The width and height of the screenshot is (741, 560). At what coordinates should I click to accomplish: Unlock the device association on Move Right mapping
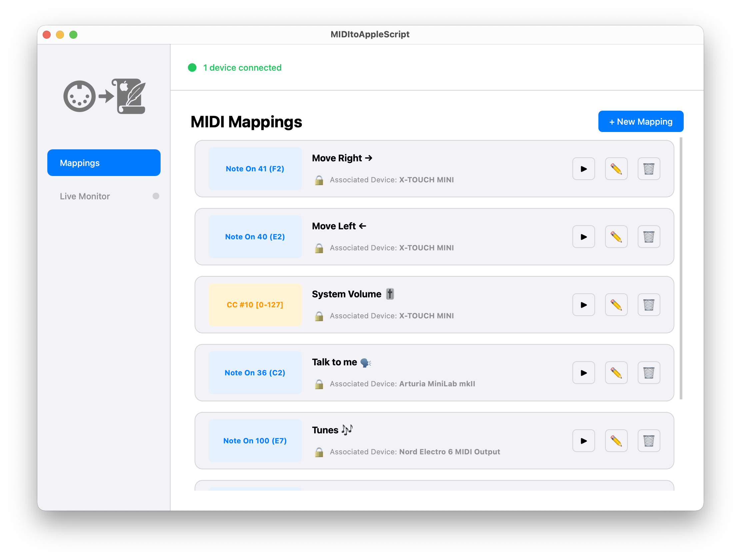[319, 180]
